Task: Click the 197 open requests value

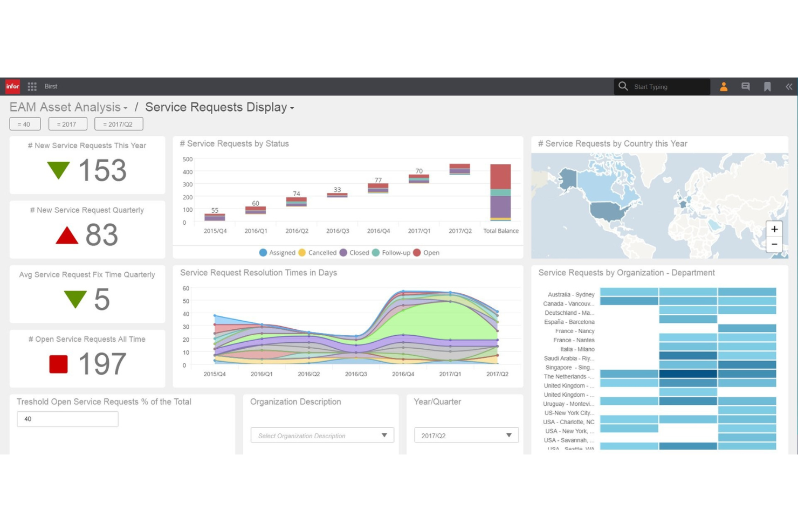Action: [102, 364]
